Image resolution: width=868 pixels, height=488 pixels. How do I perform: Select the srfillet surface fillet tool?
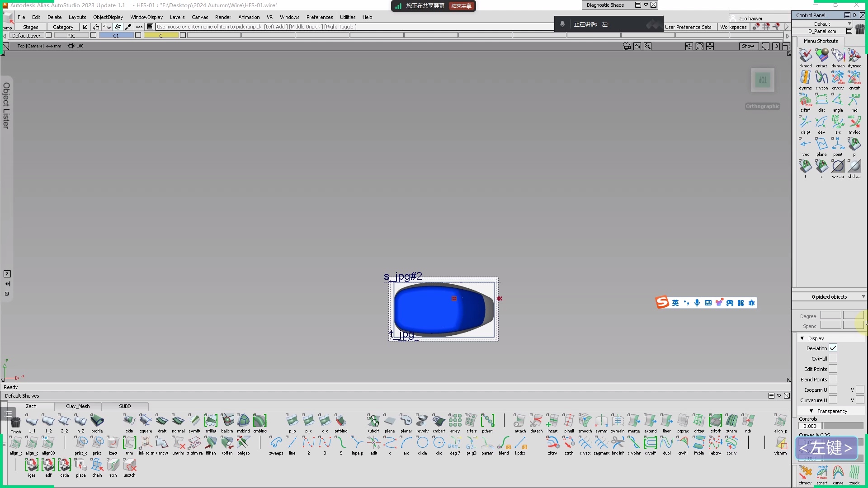click(211, 421)
